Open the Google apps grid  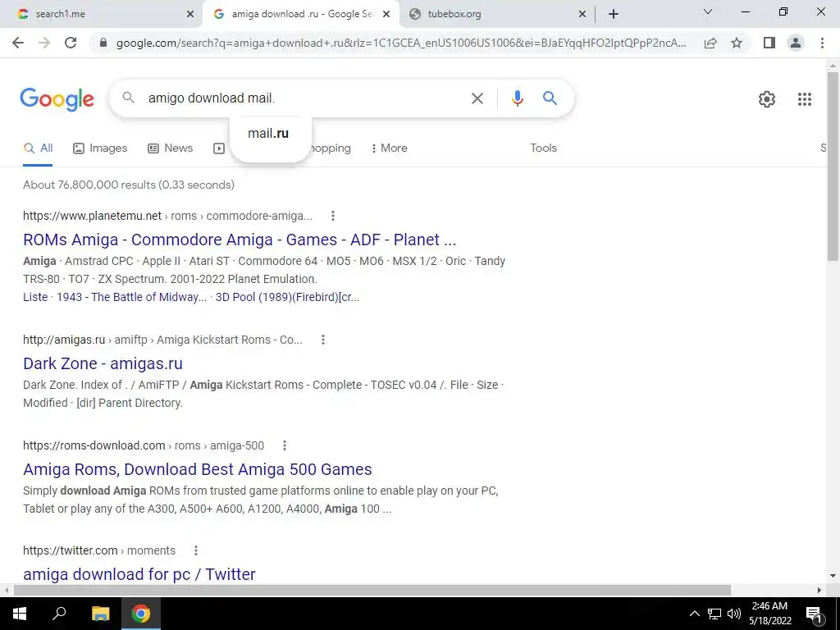coord(804,99)
